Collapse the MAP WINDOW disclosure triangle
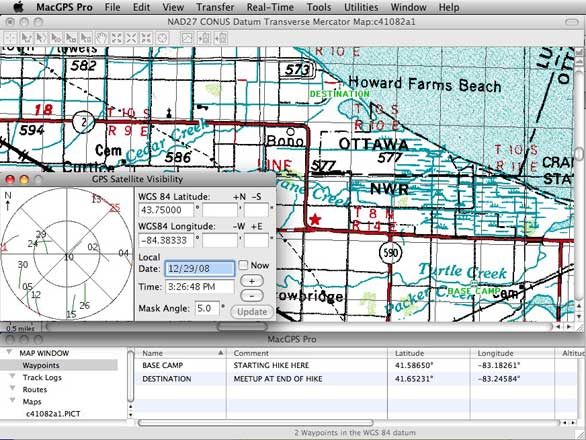The image size is (586, 440). point(9,353)
